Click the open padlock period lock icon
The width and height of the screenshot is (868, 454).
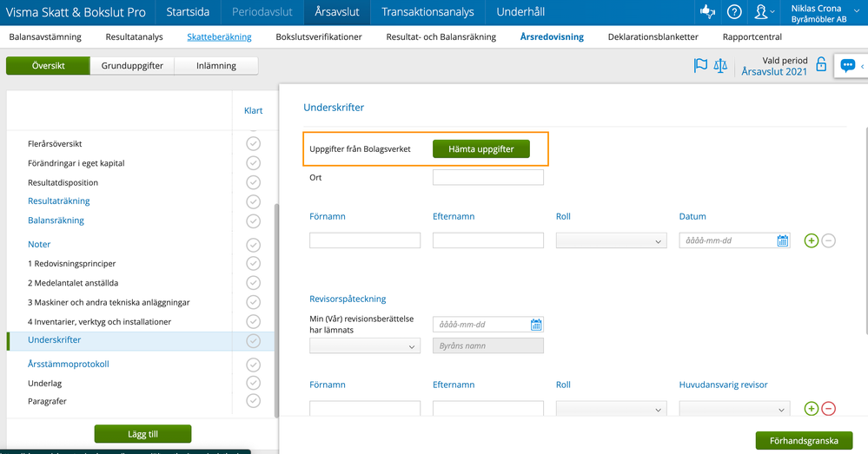click(x=821, y=65)
